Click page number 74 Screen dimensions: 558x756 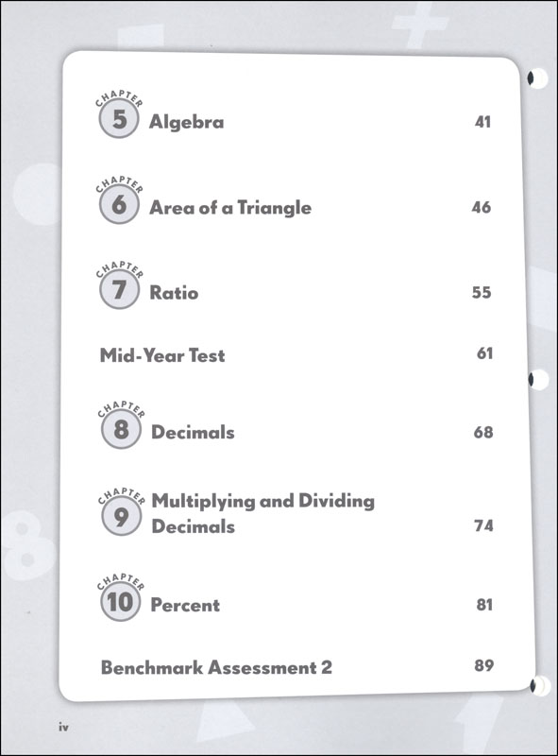pos(483,525)
